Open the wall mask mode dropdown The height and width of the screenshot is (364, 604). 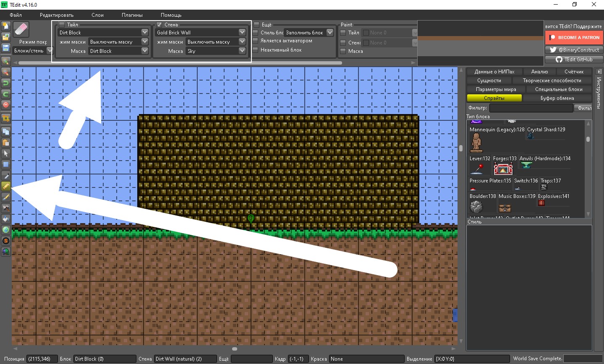point(216,42)
